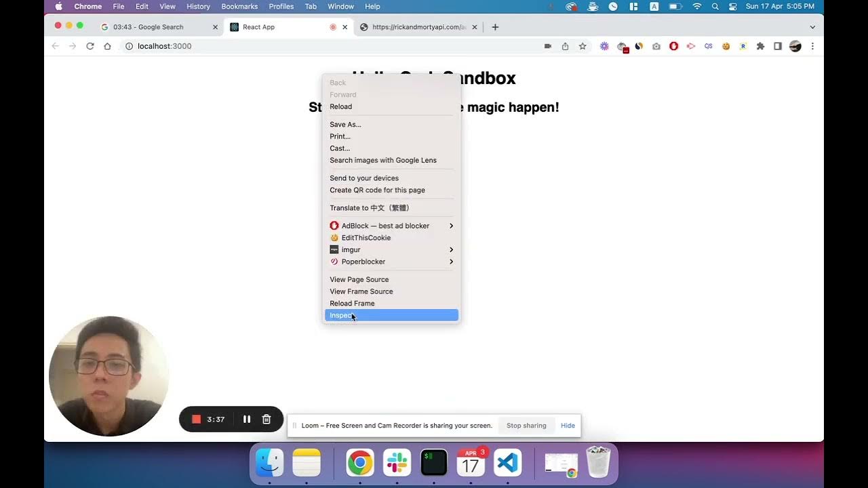This screenshot has height=488, width=868.
Task: Close the React App tab
Action: point(344,27)
